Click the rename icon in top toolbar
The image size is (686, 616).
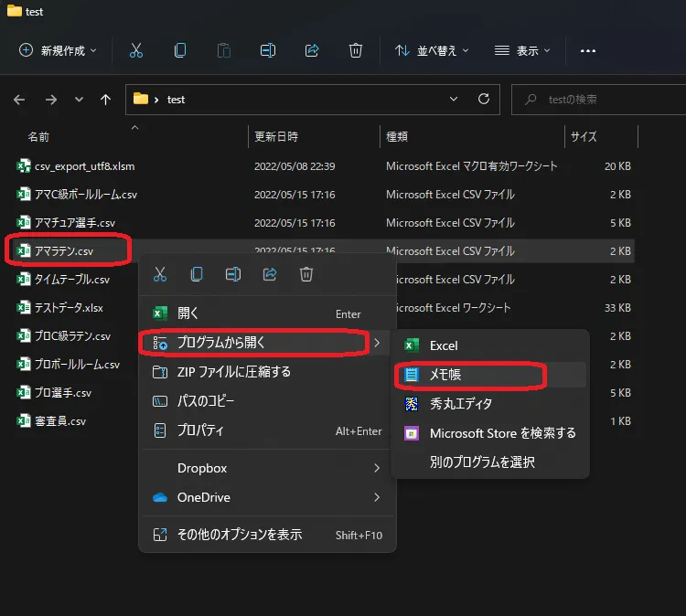click(268, 50)
